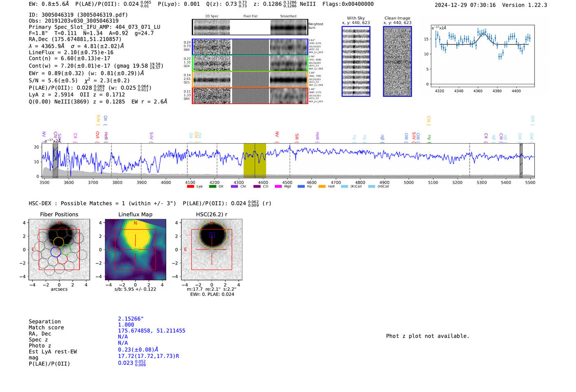Open the HSC(26.2) r image panel
This screenshot has height=392, width=576.
tap(211, 250)
